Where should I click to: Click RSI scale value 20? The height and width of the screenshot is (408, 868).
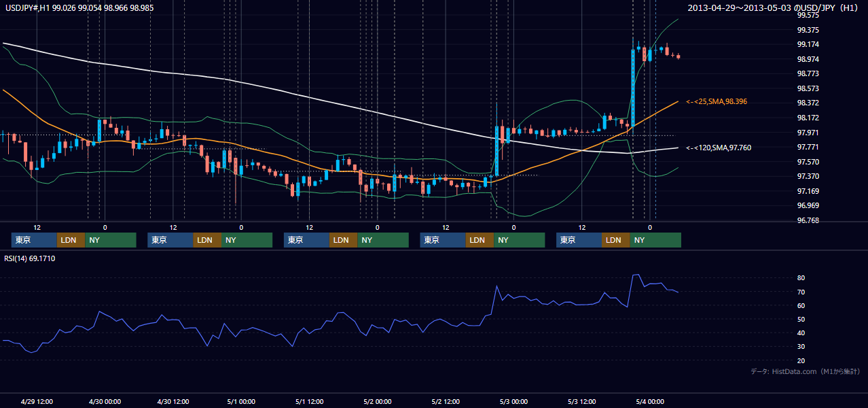801,360
